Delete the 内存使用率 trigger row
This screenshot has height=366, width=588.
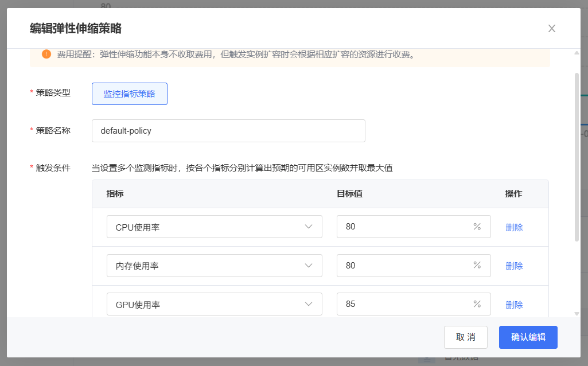coord(514,266)
